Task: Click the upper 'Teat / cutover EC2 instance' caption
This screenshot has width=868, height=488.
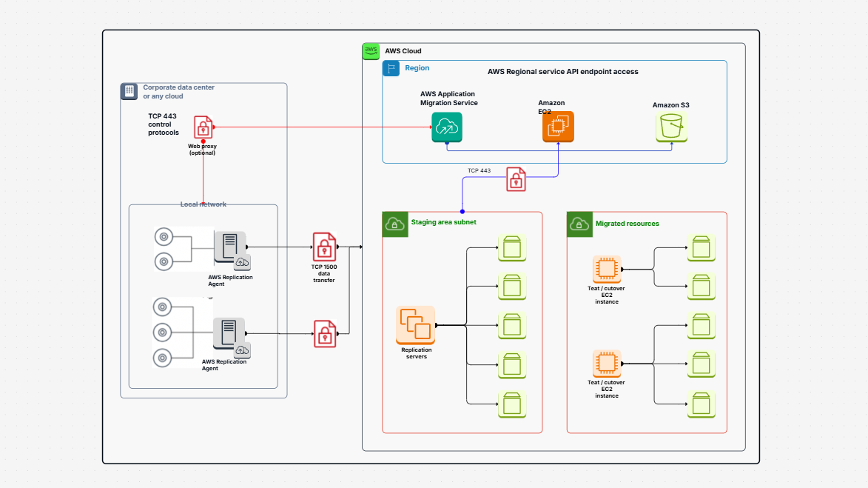Action: (607, 295)
